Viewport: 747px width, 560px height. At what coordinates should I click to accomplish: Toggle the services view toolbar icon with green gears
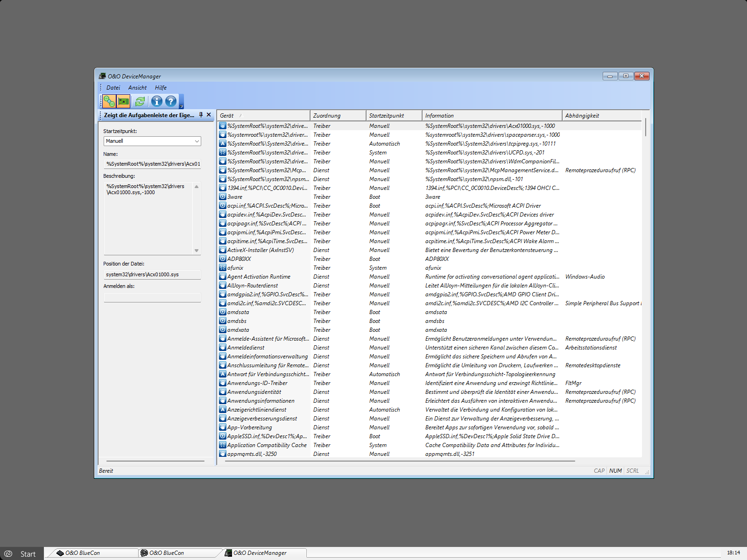pyautogui.click(x=109, y=101)
